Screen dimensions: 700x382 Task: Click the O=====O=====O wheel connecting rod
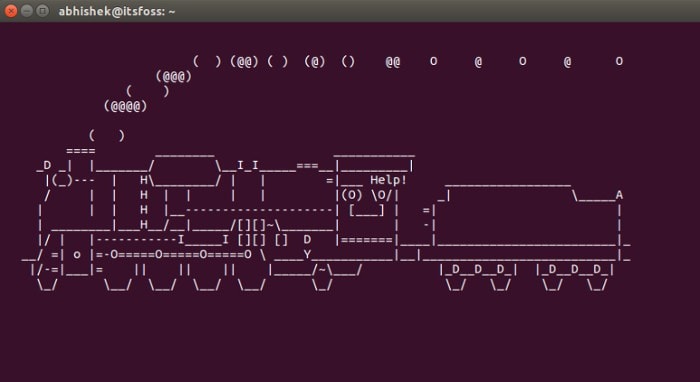181,254
